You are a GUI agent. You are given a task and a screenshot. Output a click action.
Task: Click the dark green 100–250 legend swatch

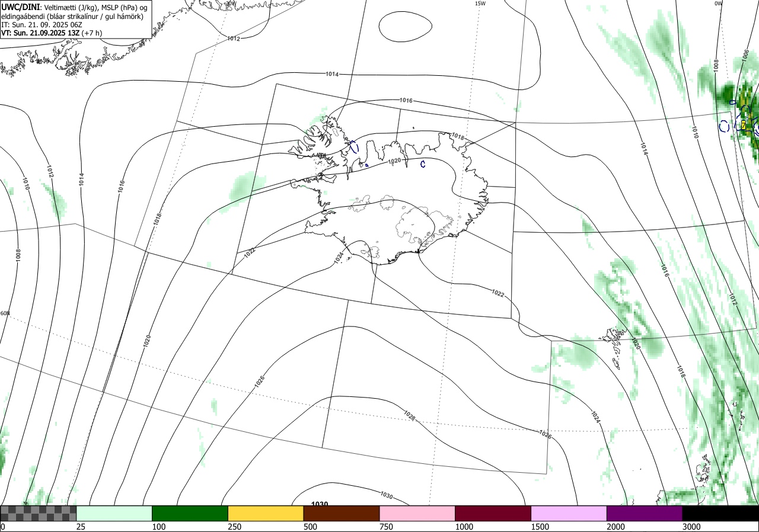click(190, 513)
